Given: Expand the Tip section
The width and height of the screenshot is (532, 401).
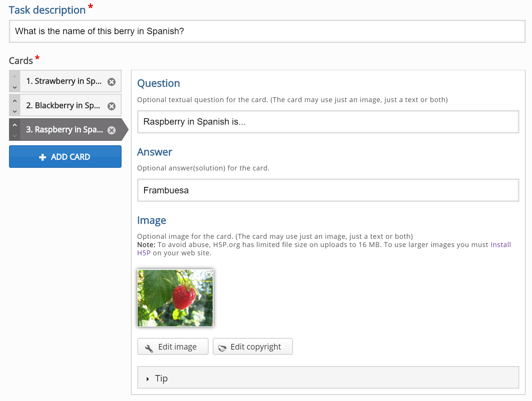Looking at the screenshot, I should coord(328,378).
